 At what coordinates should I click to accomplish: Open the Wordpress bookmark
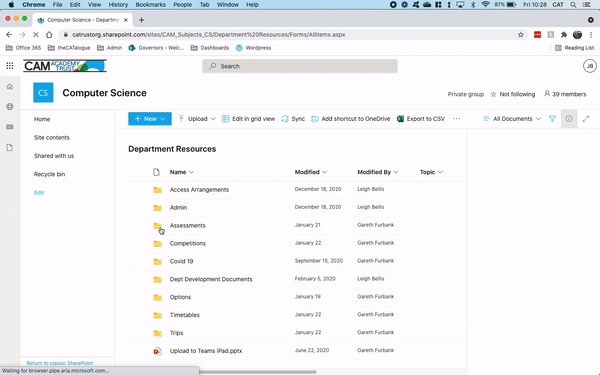(x=253, y=48)
